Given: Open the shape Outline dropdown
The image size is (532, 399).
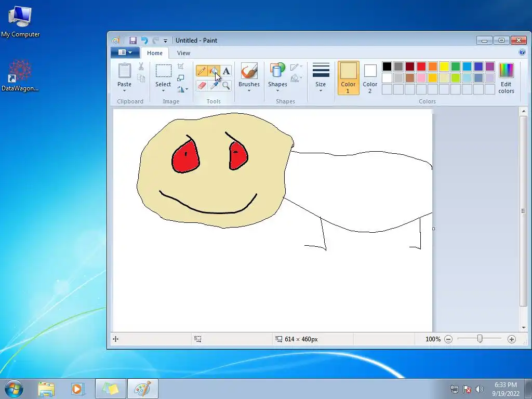Looking at the screenshot, I should tap(296, 67).
